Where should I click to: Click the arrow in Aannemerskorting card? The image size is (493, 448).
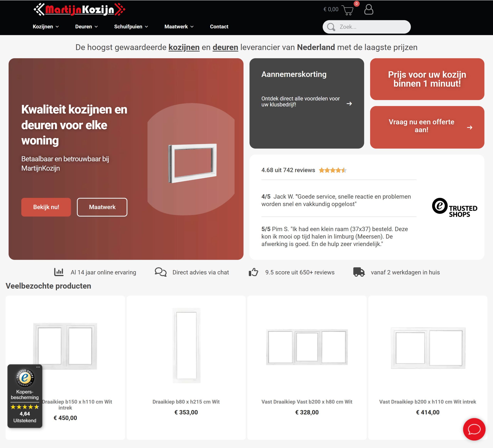(349, 104)
